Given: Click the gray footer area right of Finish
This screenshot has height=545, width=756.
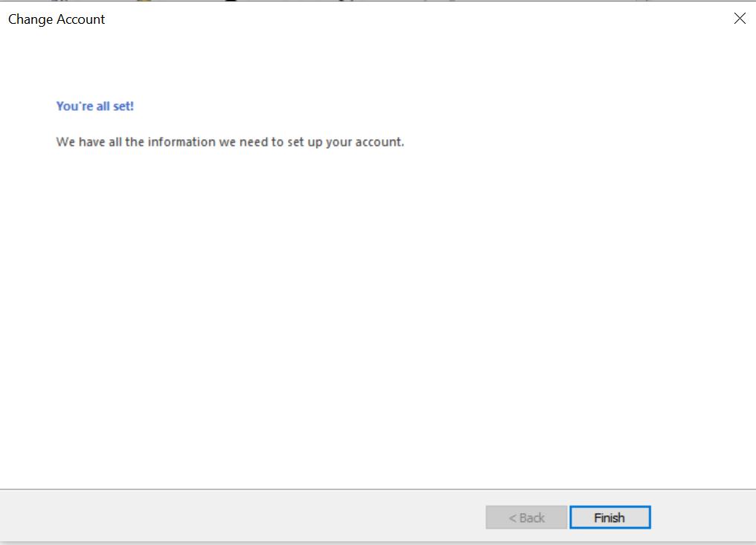Looking at the screenshot, I should pos(703,517).
